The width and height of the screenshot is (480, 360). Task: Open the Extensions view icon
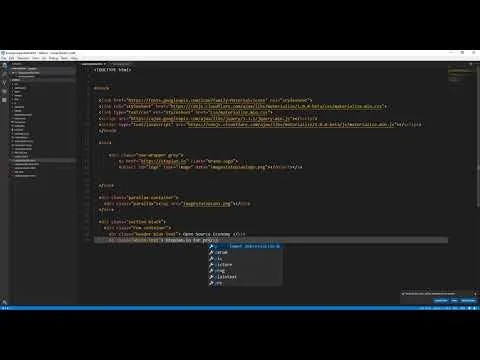pyautogui.click(x=4, y=100)
